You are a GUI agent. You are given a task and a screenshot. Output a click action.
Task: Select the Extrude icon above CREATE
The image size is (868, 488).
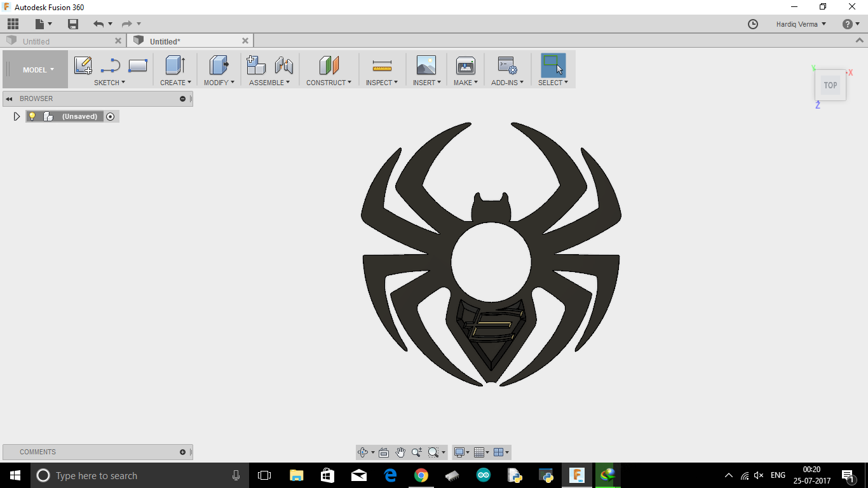coord(175,65)
